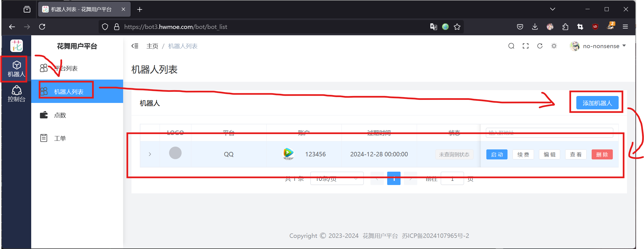Select 点数 in sidebar menu

pos(60,115)
